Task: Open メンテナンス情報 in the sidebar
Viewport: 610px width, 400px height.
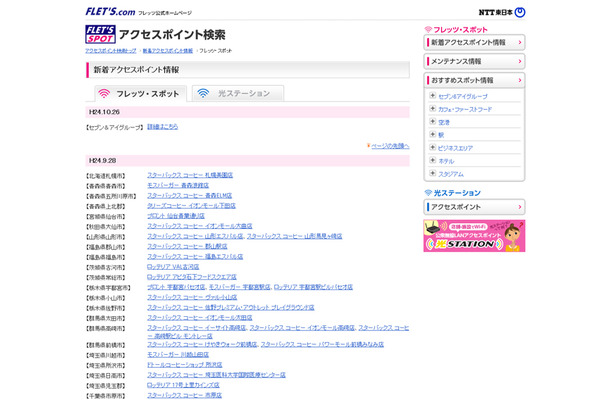Action: pyautogui.click(x=474, y=61)
